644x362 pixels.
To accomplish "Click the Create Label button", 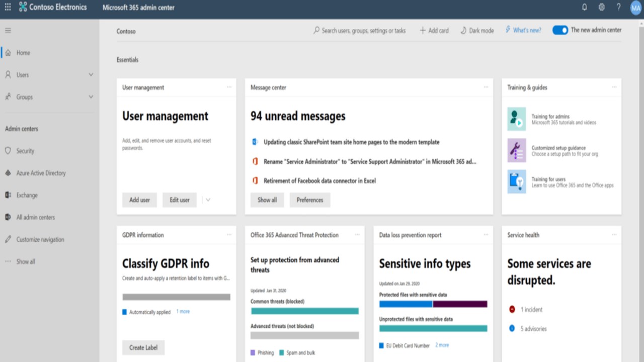I will point(143,347).
